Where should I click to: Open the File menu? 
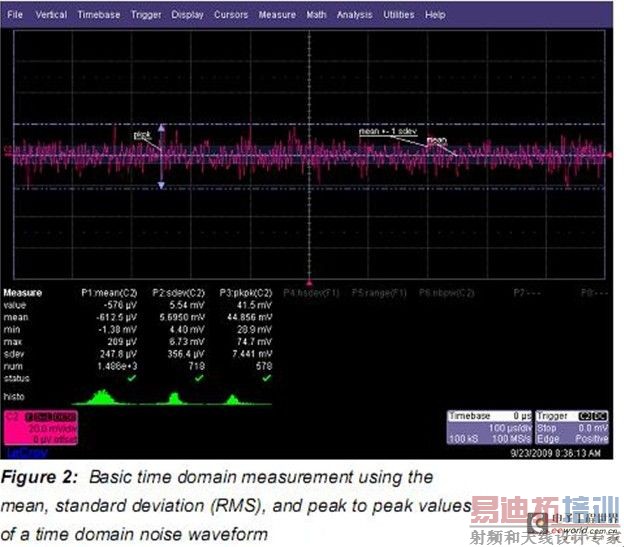[15, 15]
